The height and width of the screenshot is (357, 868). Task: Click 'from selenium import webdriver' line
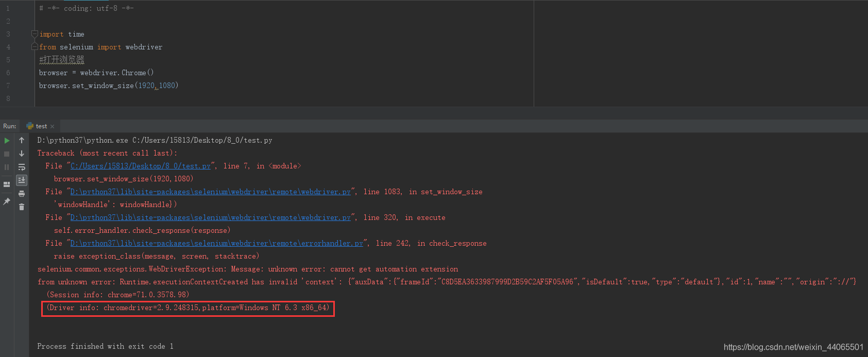point(101,47)
